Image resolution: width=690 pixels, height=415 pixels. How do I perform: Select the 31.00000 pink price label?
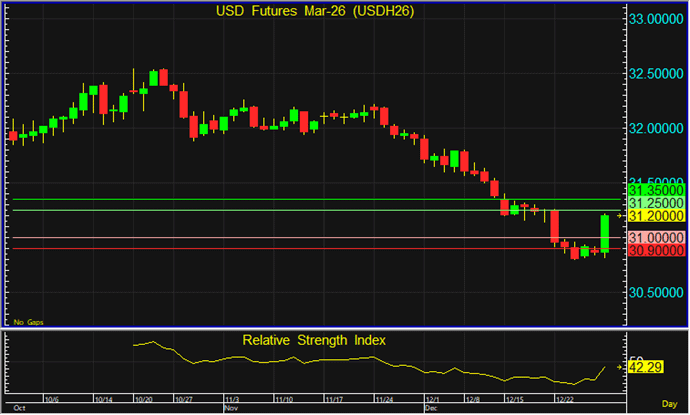pos(655,237)
